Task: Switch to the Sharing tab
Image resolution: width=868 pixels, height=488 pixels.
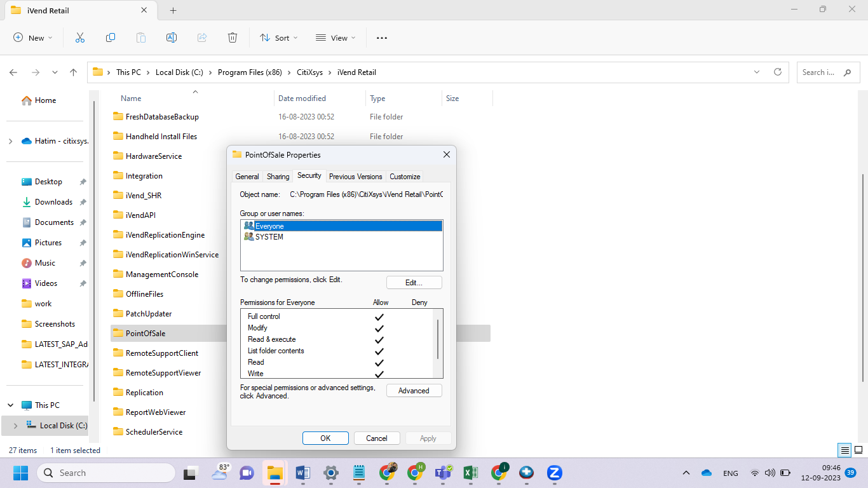Action: click(x=278, y=177)
